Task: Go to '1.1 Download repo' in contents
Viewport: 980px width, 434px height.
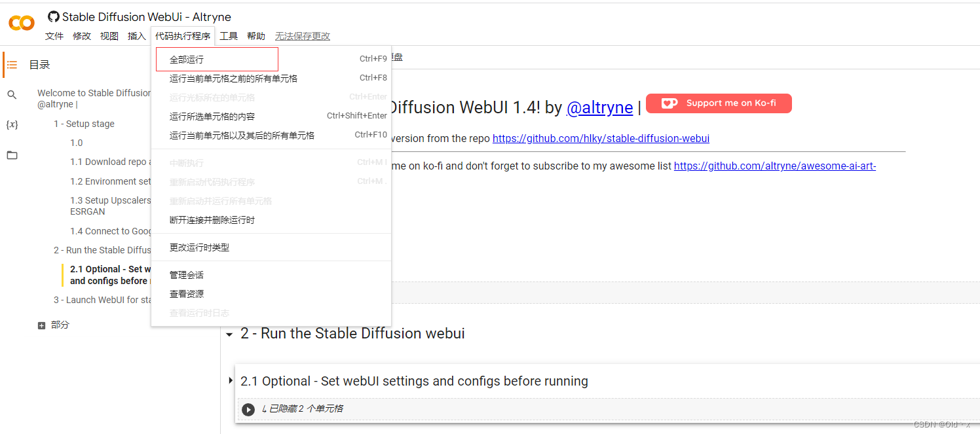Action: pyautogui.click(x=110, y=162)
